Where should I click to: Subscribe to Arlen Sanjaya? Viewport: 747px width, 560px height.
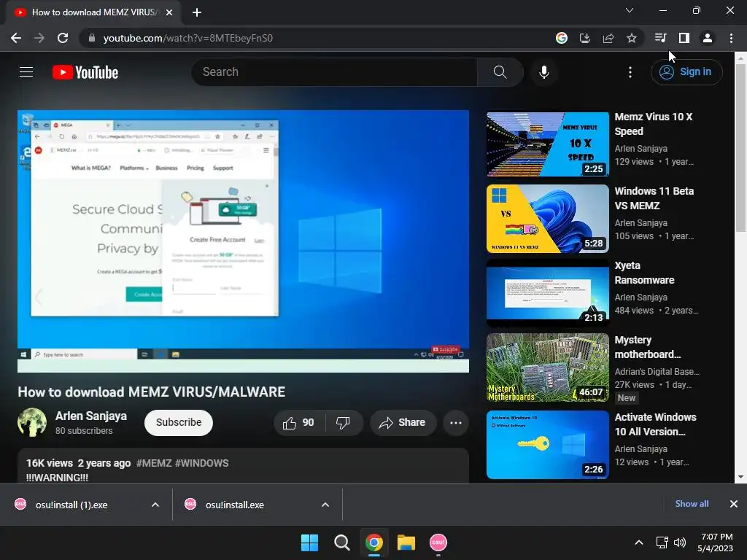[179, 422]
